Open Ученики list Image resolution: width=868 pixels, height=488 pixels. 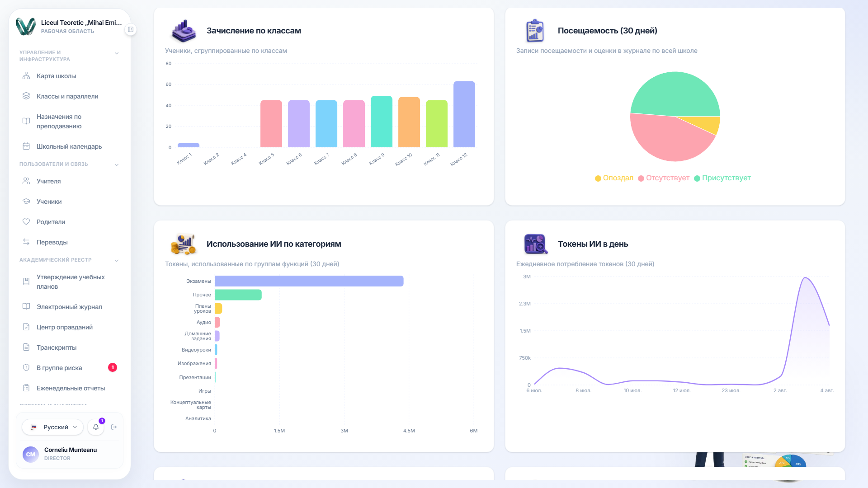[70, 202]
